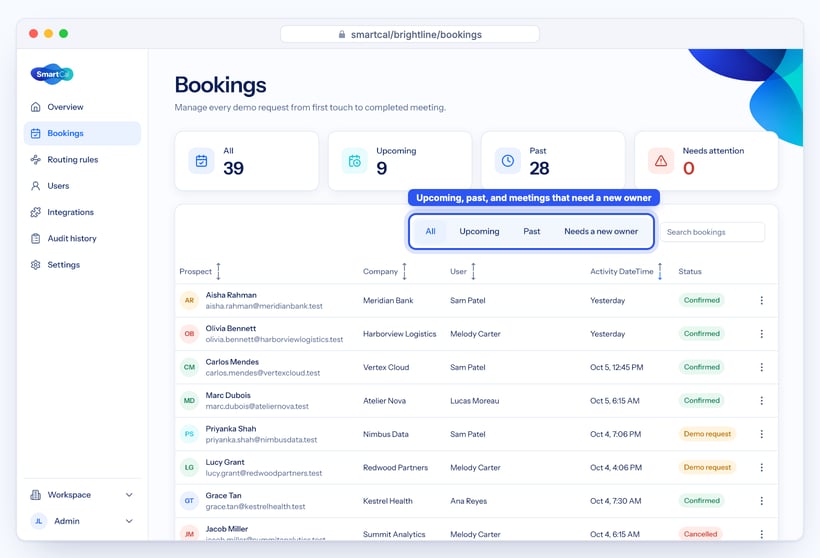Open Audit history page
This screenshot has height=558, width=820.
[x=82, y=238]
